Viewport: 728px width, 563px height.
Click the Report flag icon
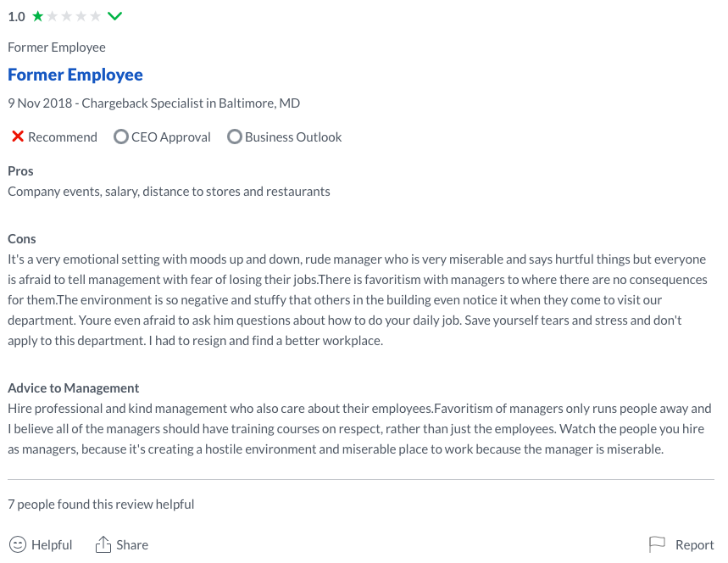[657, 544]
